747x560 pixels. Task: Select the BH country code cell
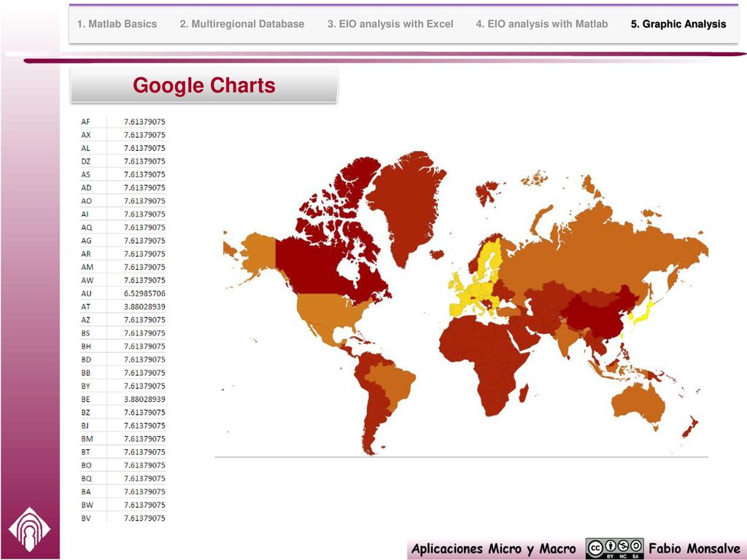click(86, 346)
